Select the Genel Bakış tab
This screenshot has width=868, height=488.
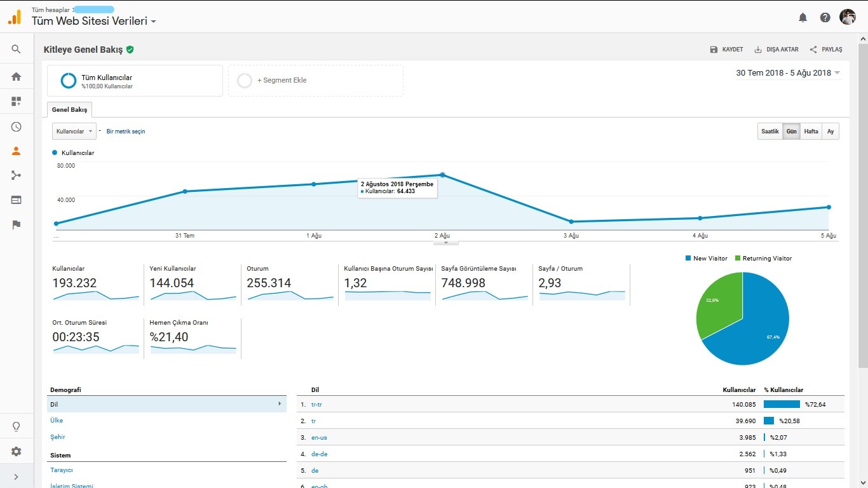70,110
